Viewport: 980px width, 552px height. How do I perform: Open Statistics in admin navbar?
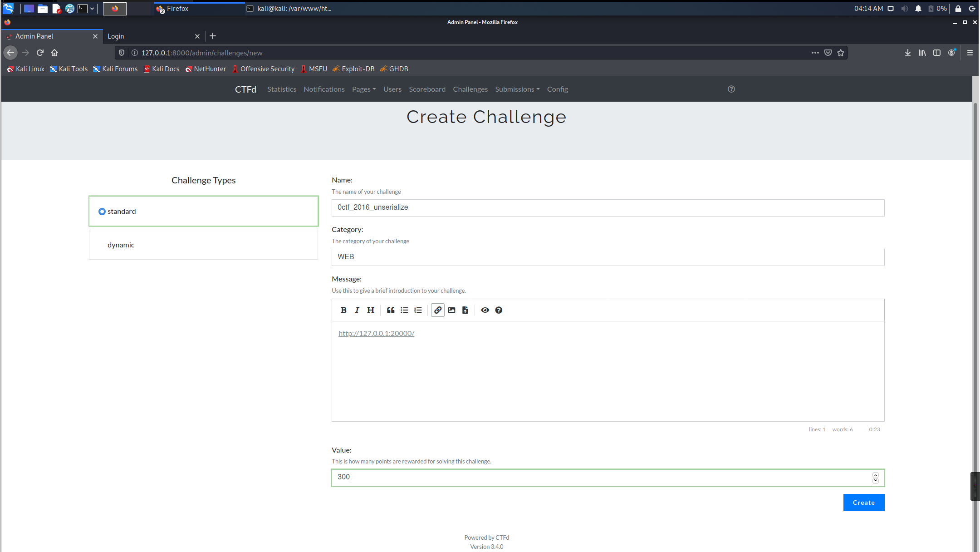coord(282,89)
